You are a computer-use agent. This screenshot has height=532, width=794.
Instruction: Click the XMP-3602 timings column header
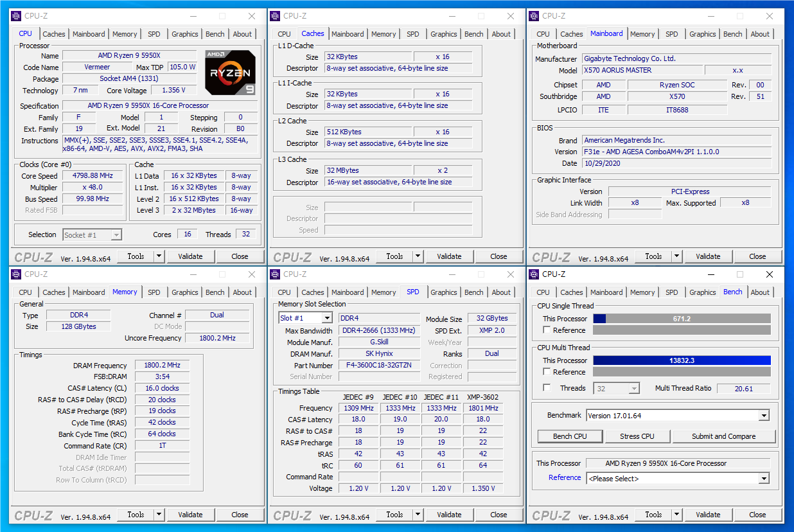coord(482,396)
